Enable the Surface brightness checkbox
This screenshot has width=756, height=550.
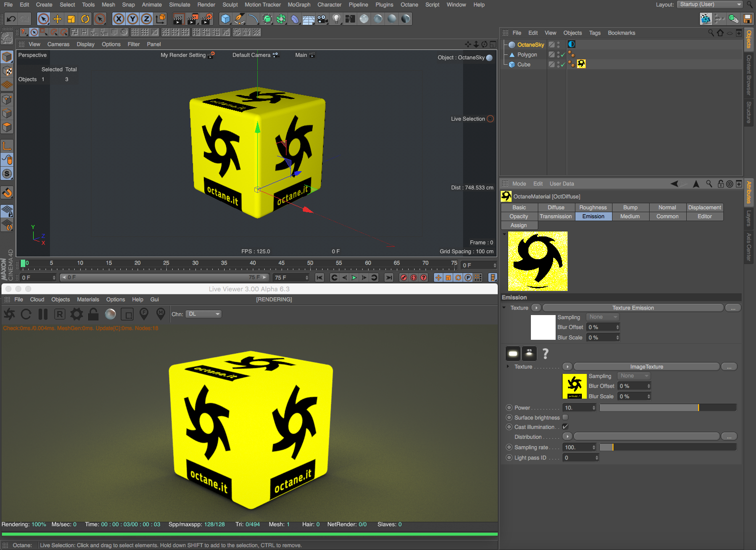[565, 417]
